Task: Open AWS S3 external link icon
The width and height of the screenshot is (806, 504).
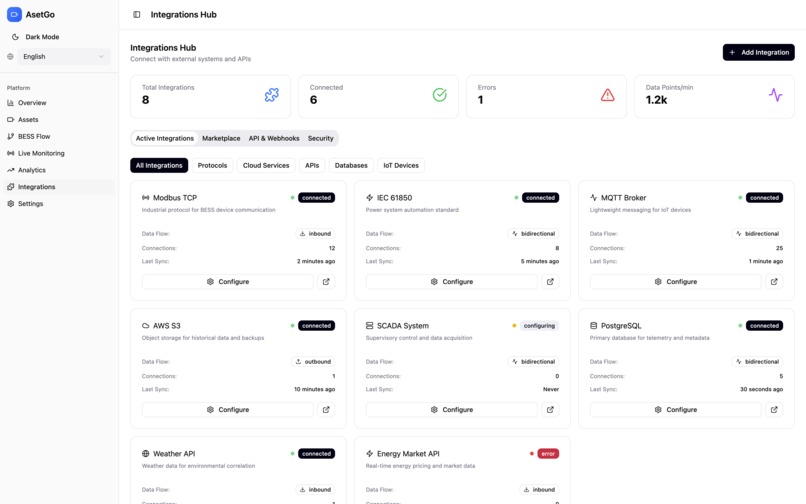Action: point(326,410)
